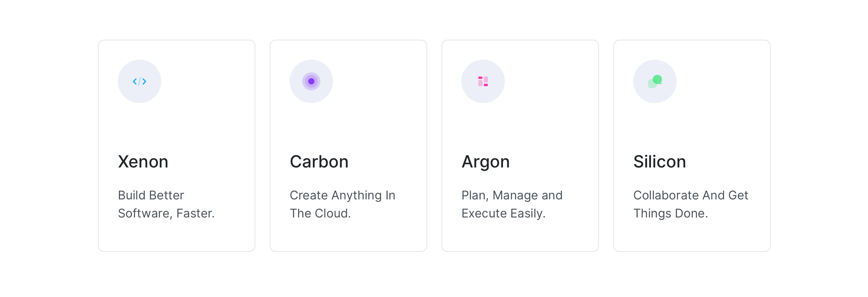This screenshot has width=868, height=297.
Task: Select 'Collaborate And Get Things Done.' text
Action: pos(691,205)
